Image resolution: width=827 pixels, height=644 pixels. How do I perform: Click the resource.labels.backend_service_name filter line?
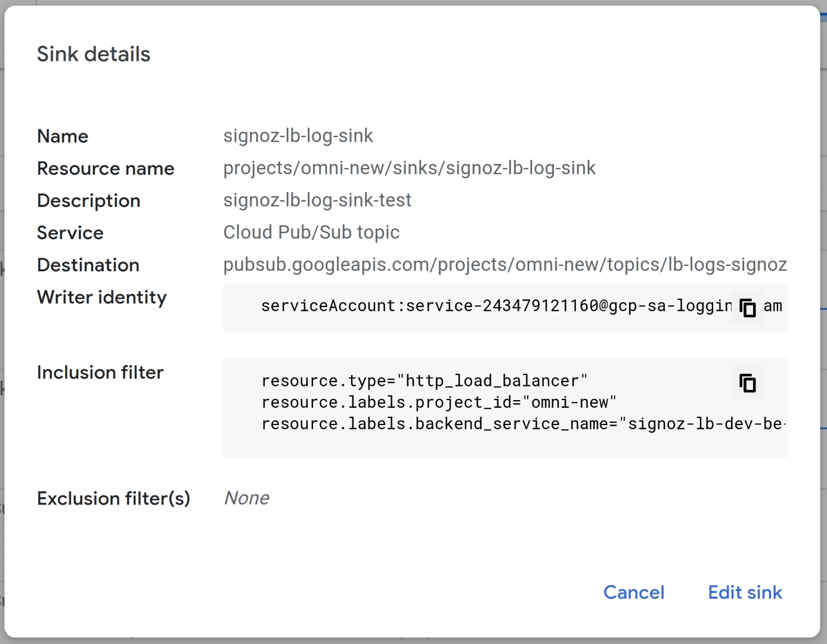(524, 424)
